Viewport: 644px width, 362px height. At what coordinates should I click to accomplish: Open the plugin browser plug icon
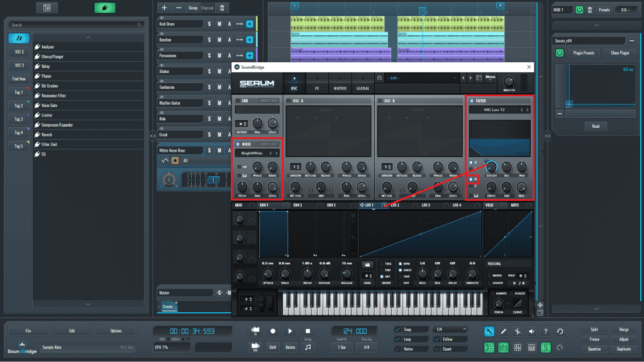pyautogui.click(x=105, y=8)
